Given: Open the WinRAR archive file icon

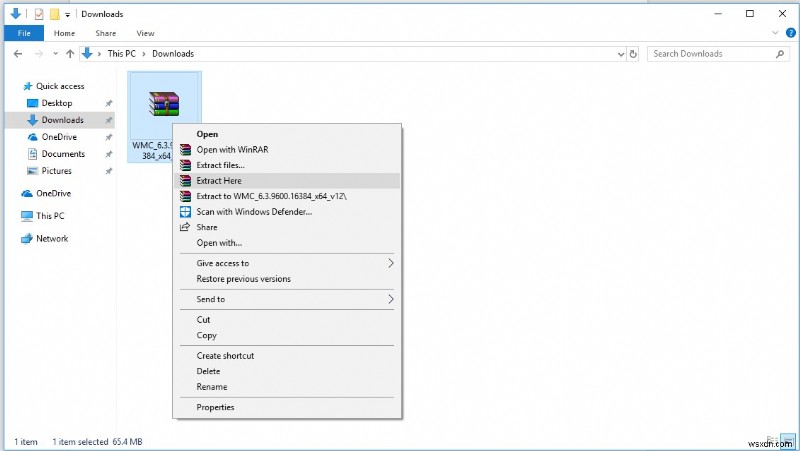Looking at the screenshot, I should click(x=164, y=104).
